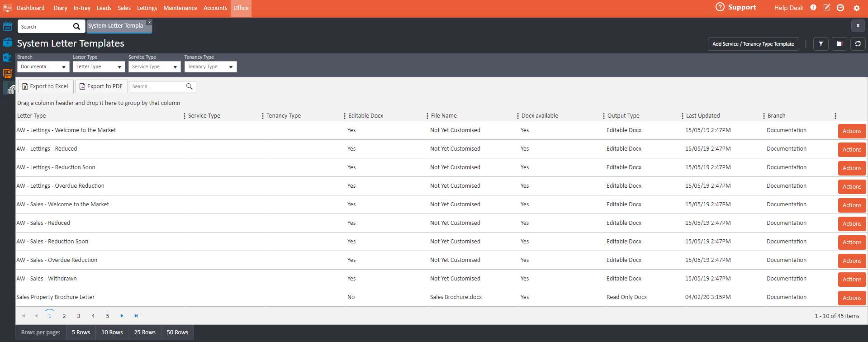Click Export to Excel button

(x=46, y=86)
